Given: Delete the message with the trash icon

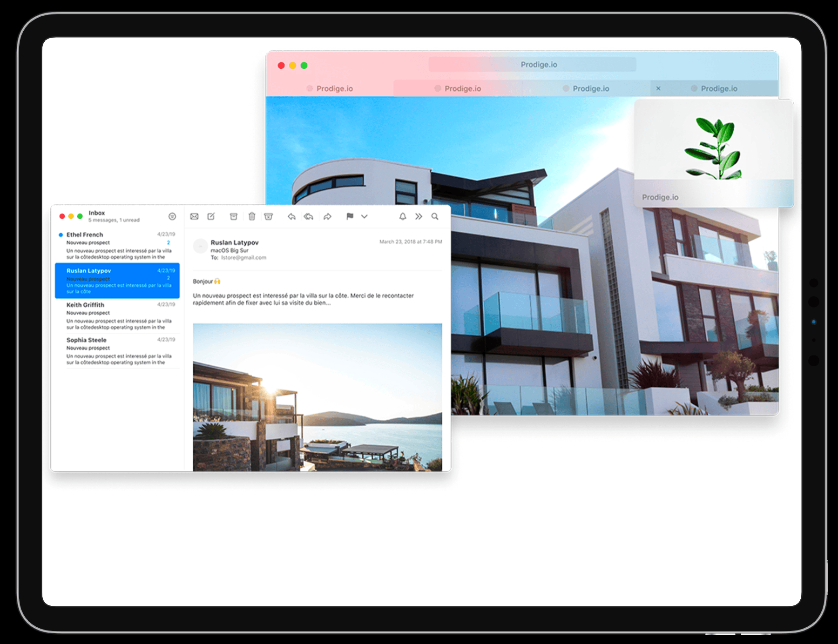Looking at the screenshot, I should (252, 216).
